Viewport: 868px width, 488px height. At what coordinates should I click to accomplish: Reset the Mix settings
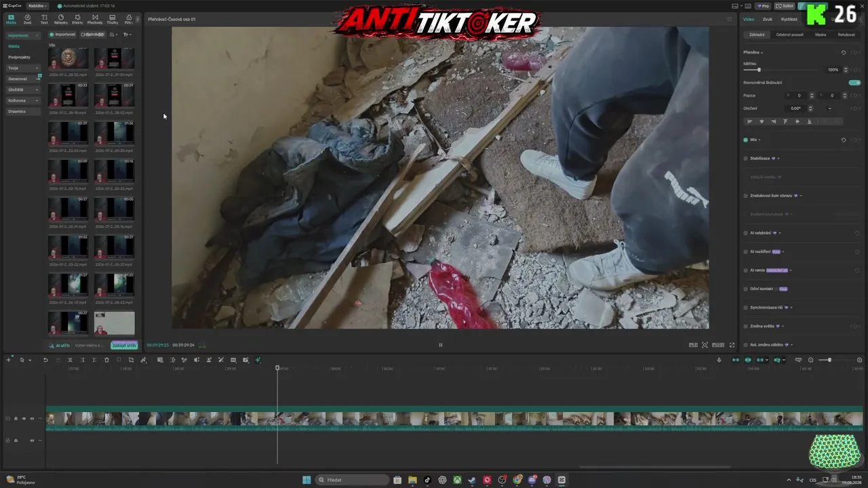(844, 140)
